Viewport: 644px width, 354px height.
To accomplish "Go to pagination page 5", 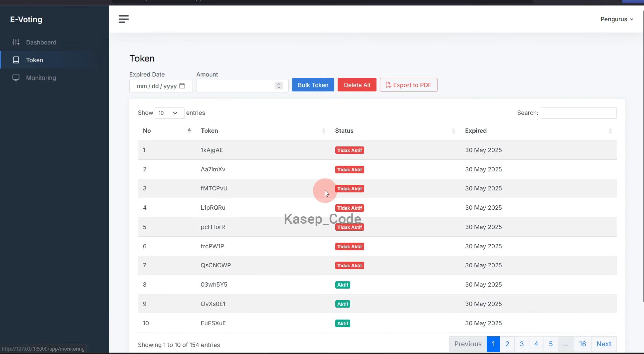I will pos(551,344).
